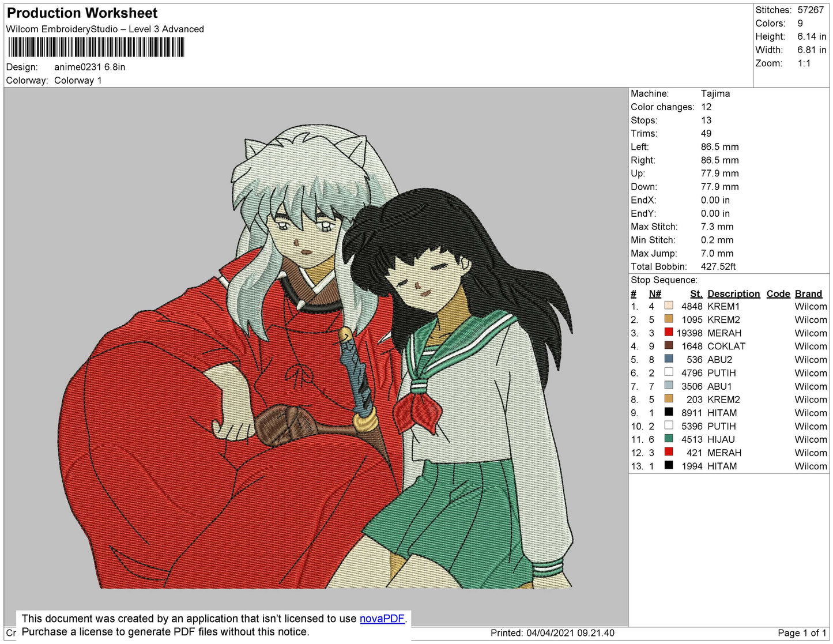Click the Trims value 49
This screenshot has width=833, height=644.
coord(706,133)
